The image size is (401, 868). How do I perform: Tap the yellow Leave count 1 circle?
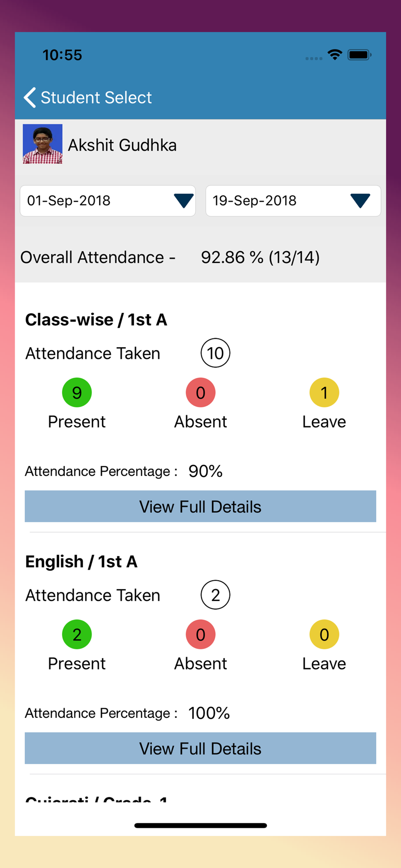(324, 393)
